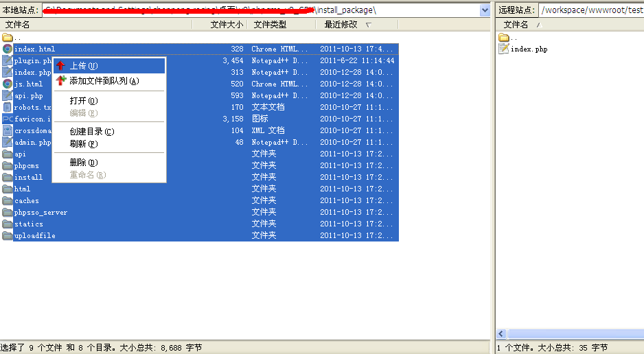
Task: Sort local files by 文件大小 column
Action: pyautogui.click(x=227, y=25)
